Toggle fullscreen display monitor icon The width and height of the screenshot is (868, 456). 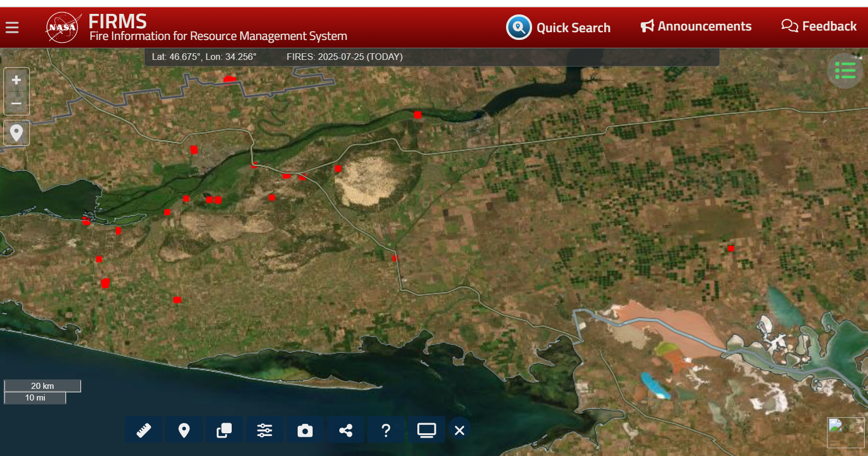tap(426, 430)
